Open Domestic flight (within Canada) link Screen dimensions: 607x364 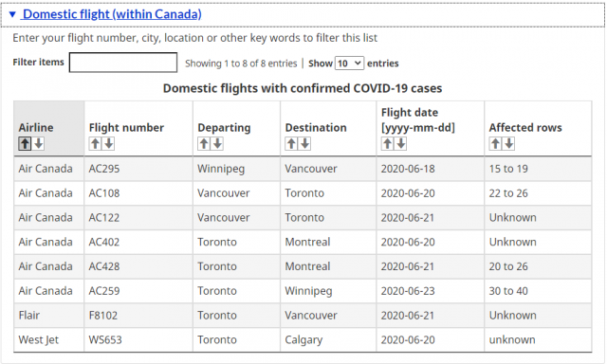[112, 14]
